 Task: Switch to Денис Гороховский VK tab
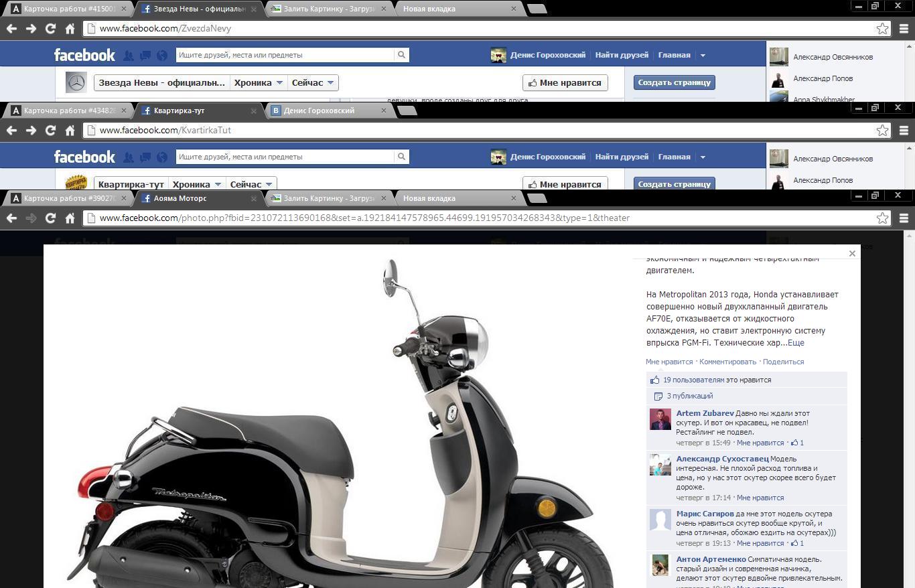328,111
